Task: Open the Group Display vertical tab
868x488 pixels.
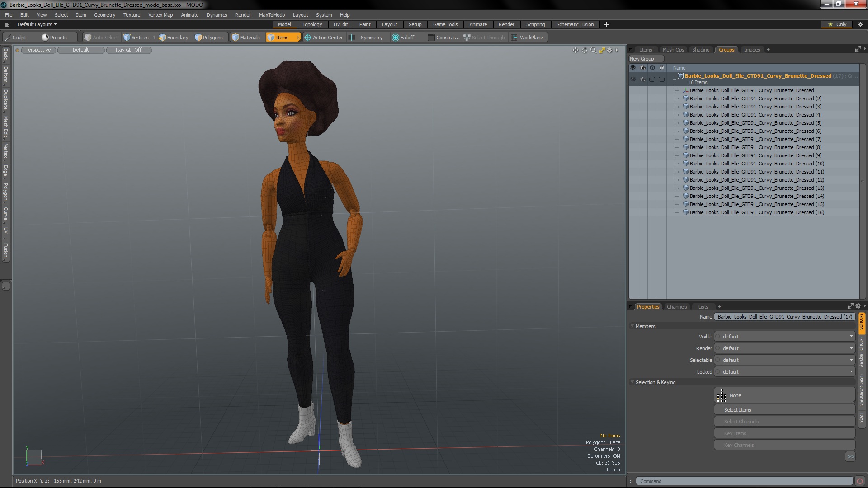Action: pos(861,352)
